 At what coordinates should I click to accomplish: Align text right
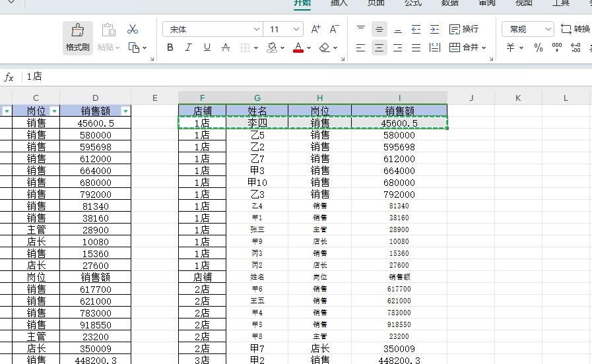click(397, 47)
